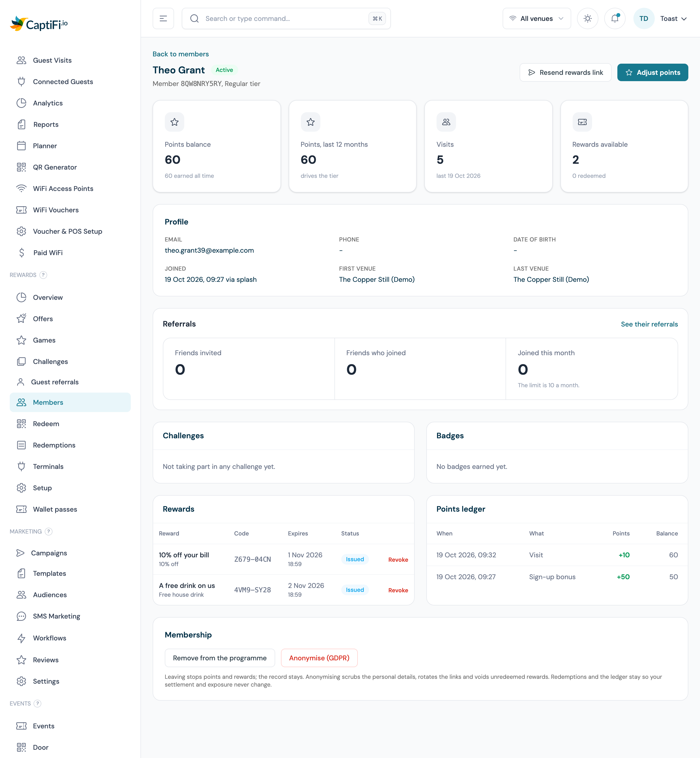700x758 pixels.
Task: Open the Guest referrals page
Action: click(x=70, y=382)
